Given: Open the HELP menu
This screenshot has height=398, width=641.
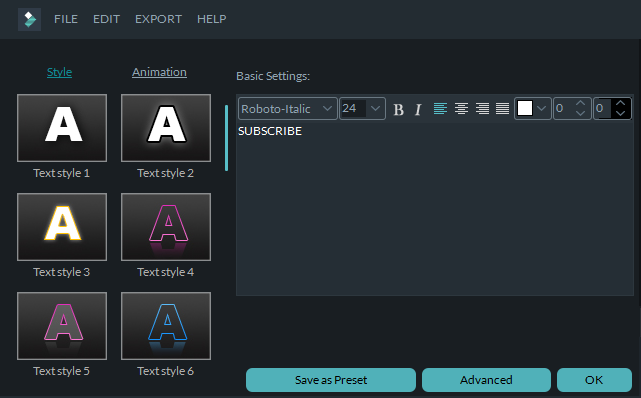Looking at the screenshot, I should (212, 19).
